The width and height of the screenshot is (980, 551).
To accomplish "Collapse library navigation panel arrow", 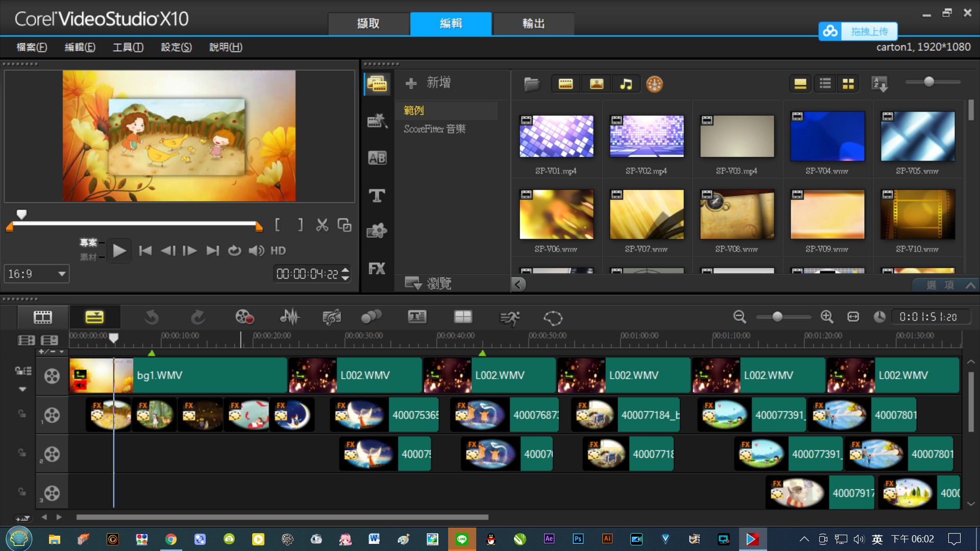I will pos(518,284).
